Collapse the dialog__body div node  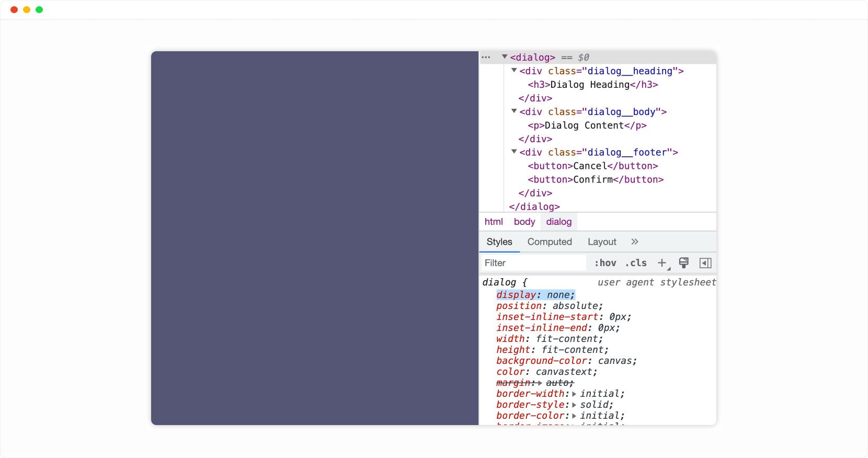[x=514, y=111]
